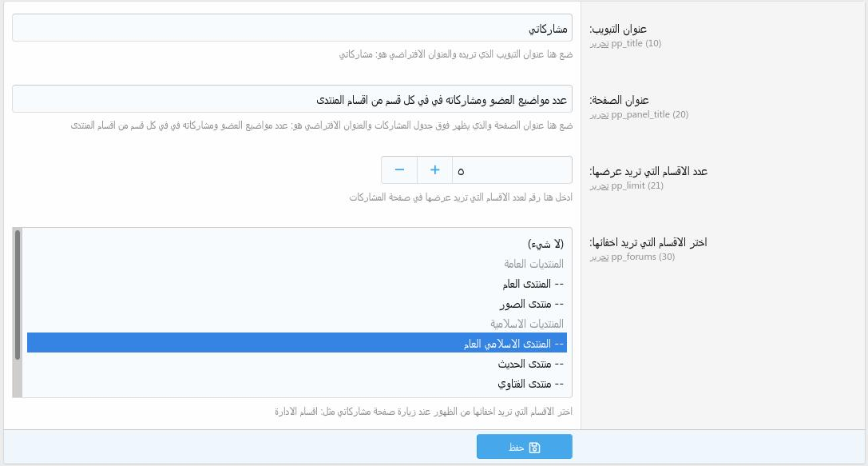Select the (لا شيء) option in the list
This screenshot has width=868, height=466.
(545, 244)
